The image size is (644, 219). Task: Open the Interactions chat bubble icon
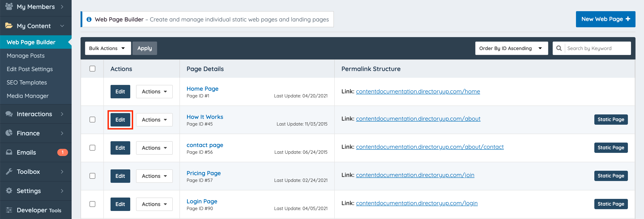pyautogui.click(x=9, y=114)
